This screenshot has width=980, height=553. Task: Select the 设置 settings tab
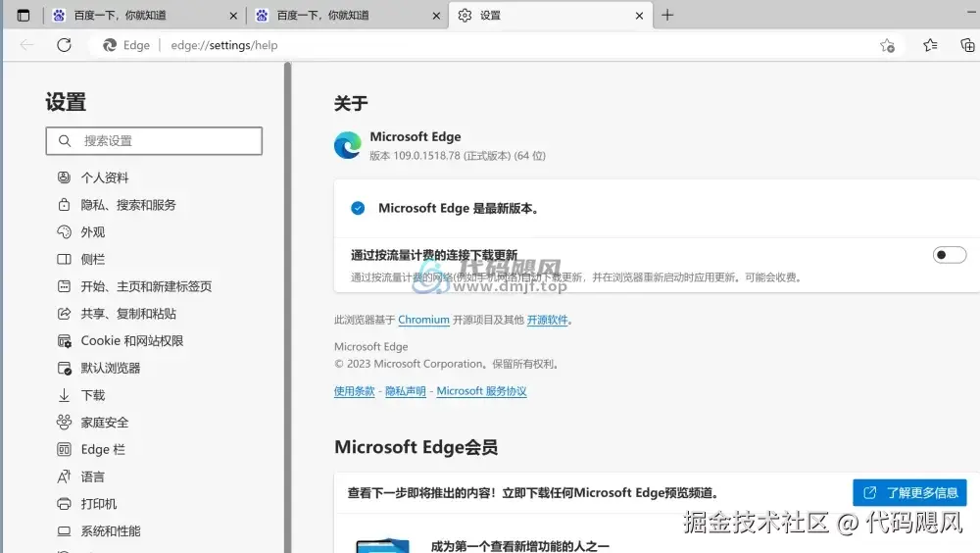tap(550, 15)
